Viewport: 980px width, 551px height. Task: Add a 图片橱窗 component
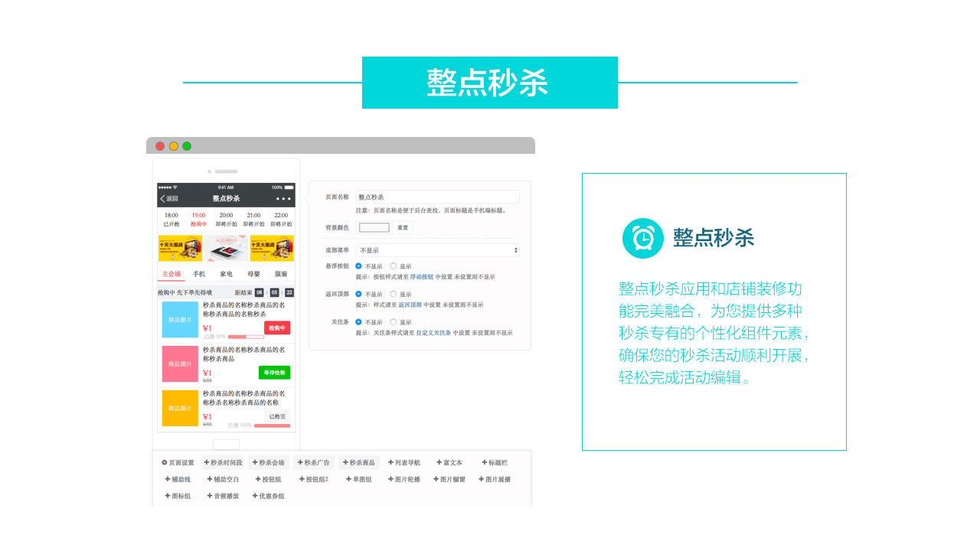(449, 480)
